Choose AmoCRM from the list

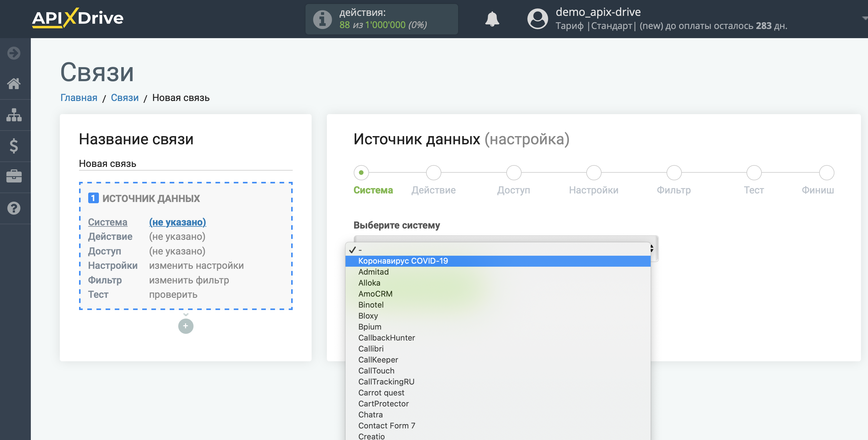(x=498, y=294)
